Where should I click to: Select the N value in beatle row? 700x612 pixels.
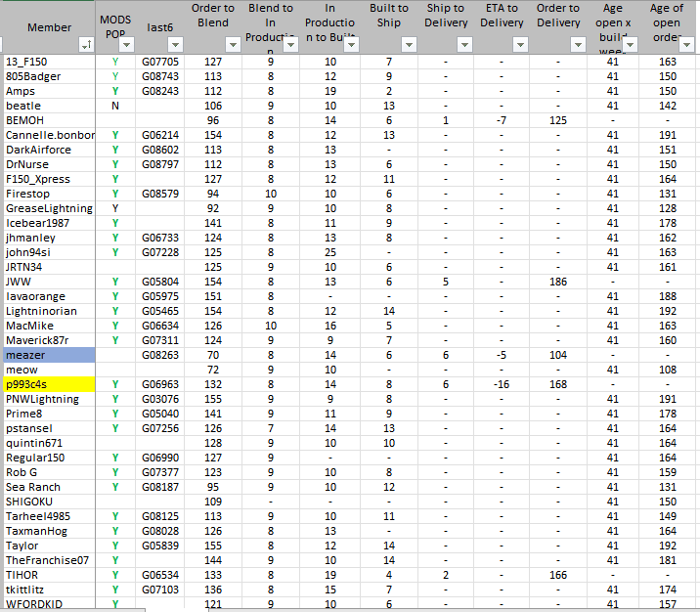115,106
